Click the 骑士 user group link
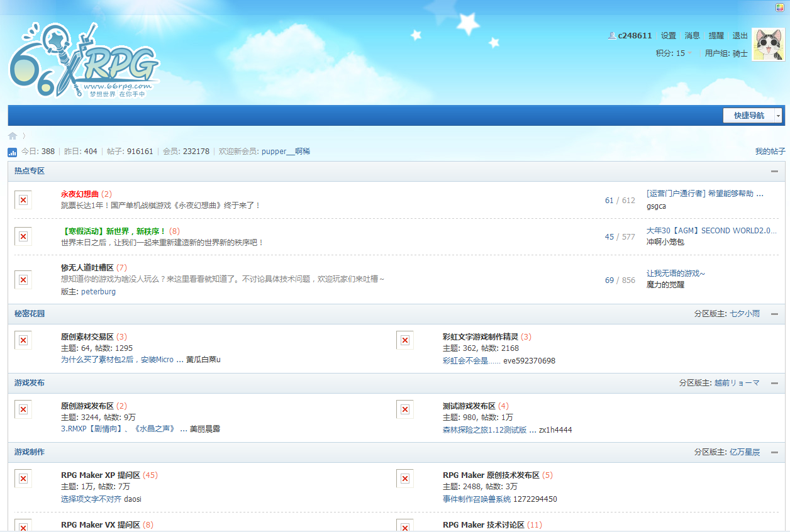Screen dimensions: 790x532 [x=740, y=53]
